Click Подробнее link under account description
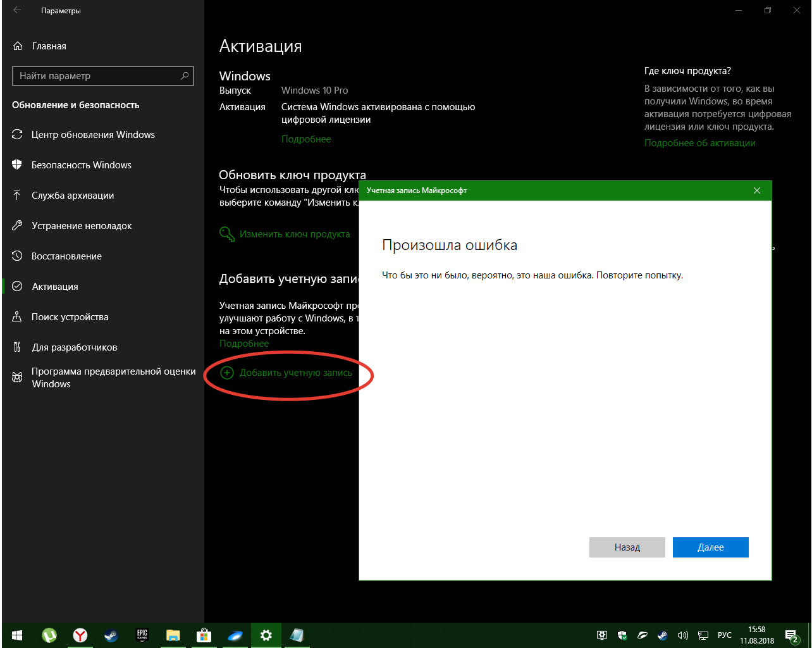 [244, 344]
